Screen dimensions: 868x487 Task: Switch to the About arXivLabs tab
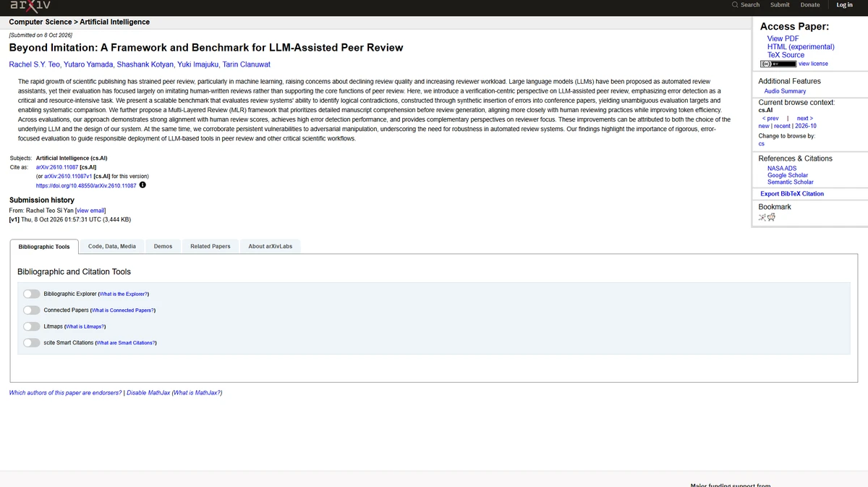click(270, 246)
